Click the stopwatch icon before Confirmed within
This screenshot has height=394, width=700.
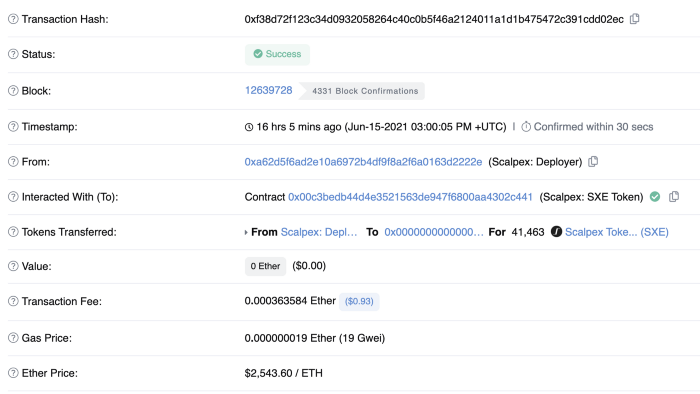(526, 127)
